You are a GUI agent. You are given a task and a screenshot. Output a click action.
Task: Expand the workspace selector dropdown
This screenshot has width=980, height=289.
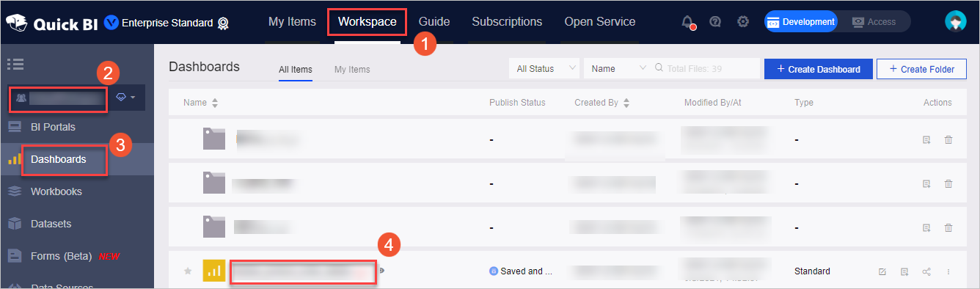[58, 98]
